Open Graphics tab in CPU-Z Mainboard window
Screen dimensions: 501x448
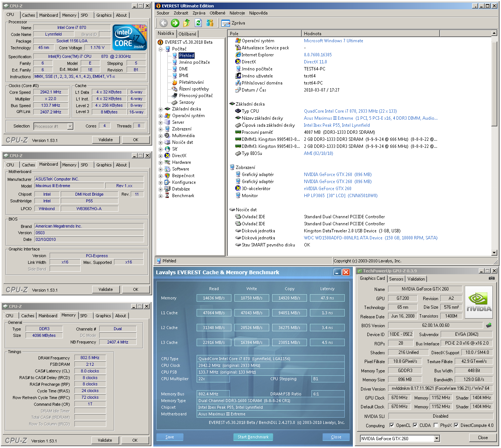(104, 165)
